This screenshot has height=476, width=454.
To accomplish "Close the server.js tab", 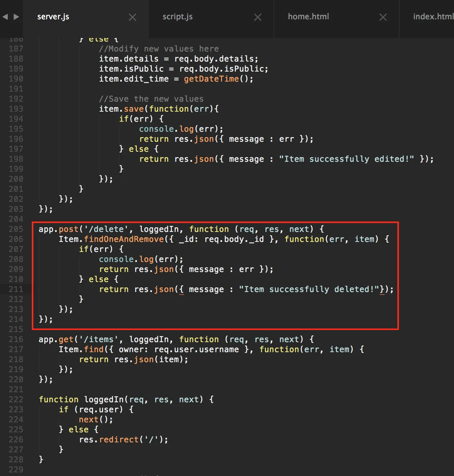I will [x=132, y=17].
